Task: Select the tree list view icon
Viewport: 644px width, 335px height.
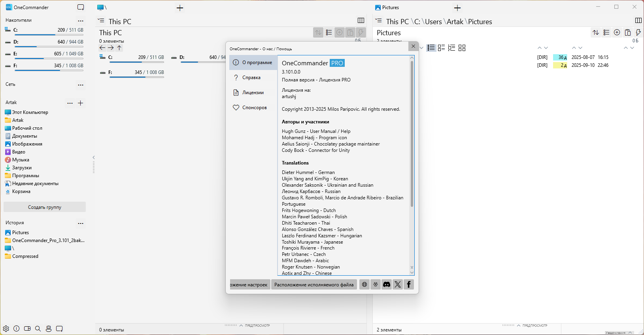Action: [x=452, y=48]
